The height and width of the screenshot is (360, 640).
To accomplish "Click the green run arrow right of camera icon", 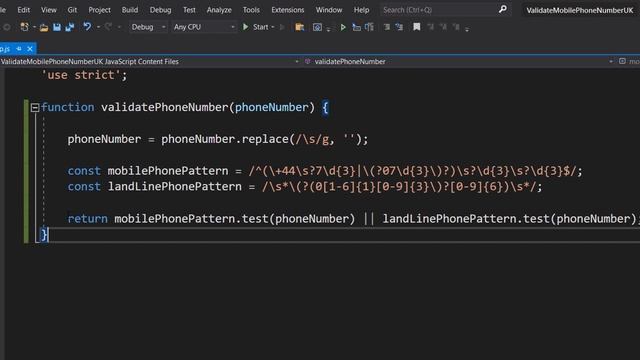I will (343, 27).
